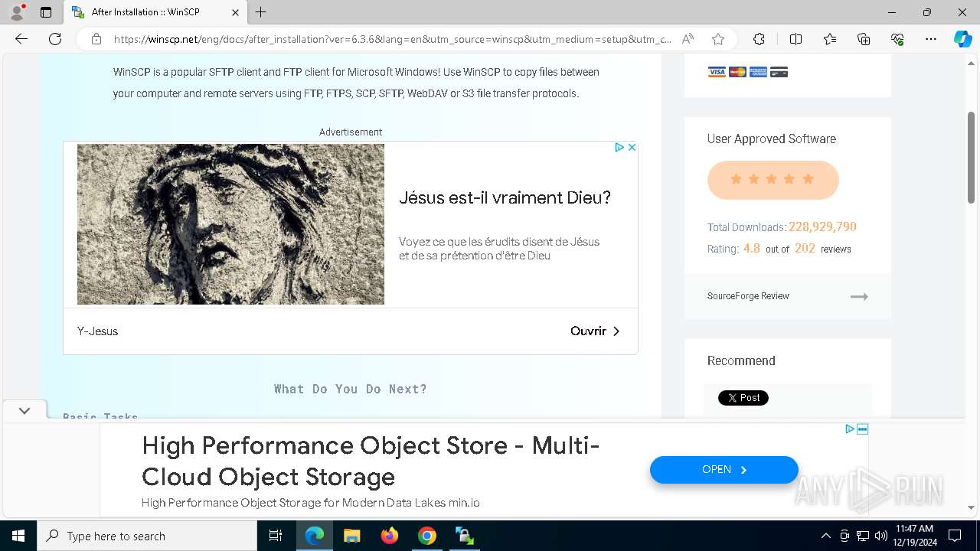Open the 'Jésus est-il vraiment Dieu?' headline

click(x=505, y=197)
